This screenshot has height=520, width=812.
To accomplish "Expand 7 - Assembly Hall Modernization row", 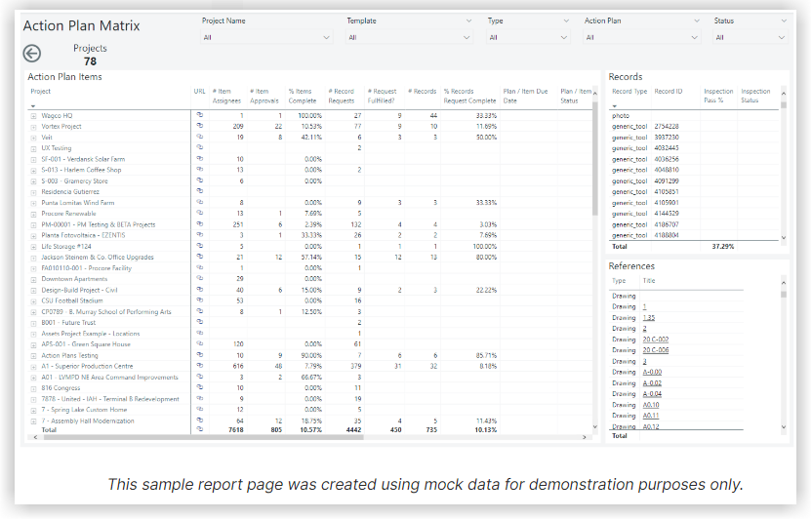I will (33, 421).
